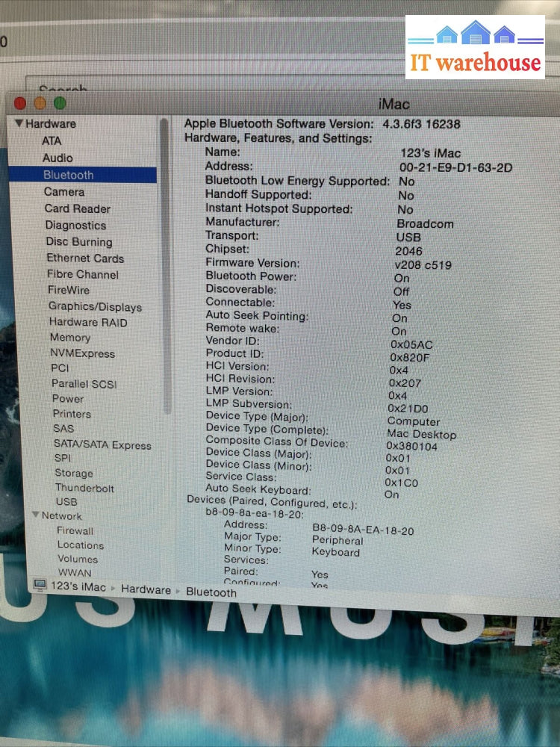Click the green zoom window button
Image resolution: width=560 pixels, height=747 pixels.
[60, 104]
